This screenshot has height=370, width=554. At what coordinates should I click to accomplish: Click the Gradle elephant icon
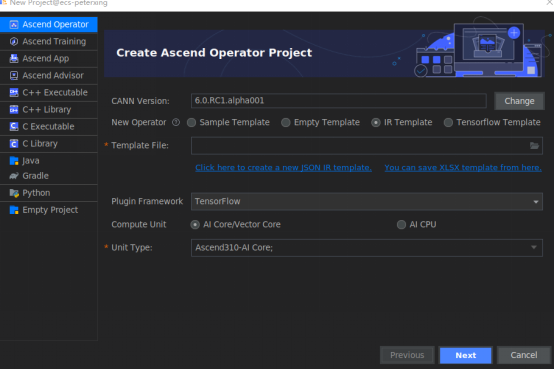click(x=14, y=176)
